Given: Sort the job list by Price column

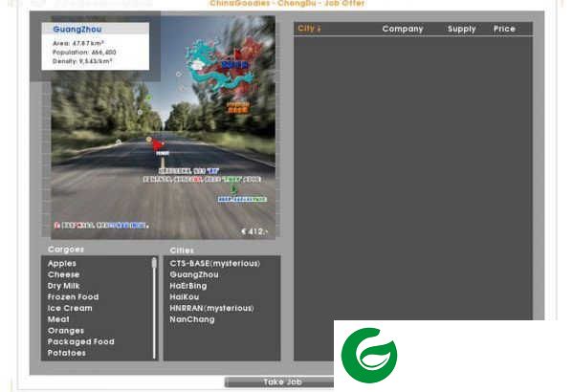Looking at the screenshot, I should 504,29.
